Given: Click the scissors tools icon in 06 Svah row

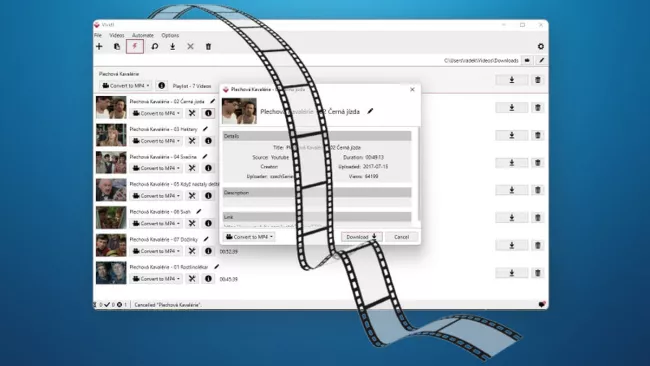Looking at the screenshot, I should (x=192, y=223).
